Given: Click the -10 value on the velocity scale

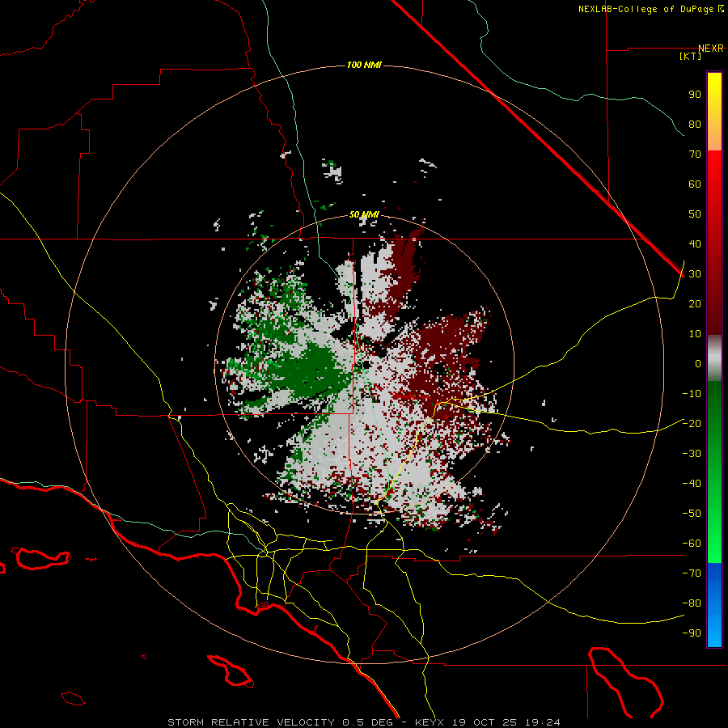Looking at the screenshot, I should [692, 394].
